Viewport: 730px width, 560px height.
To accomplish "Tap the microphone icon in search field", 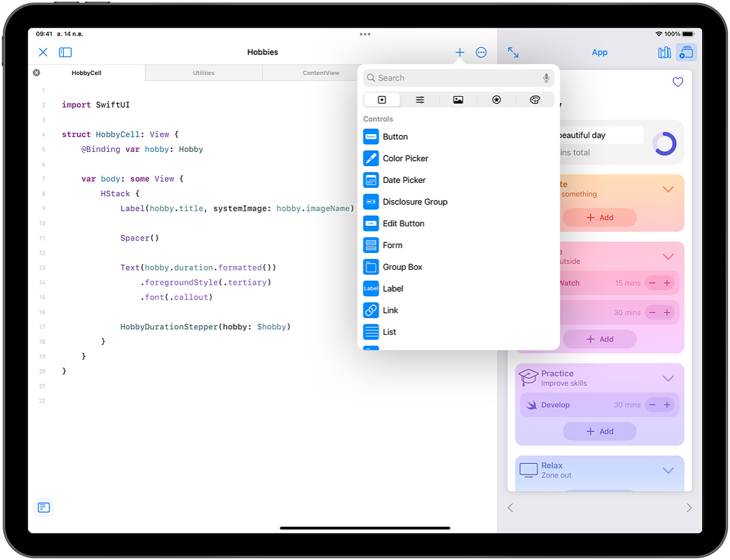I will (546, 78).
